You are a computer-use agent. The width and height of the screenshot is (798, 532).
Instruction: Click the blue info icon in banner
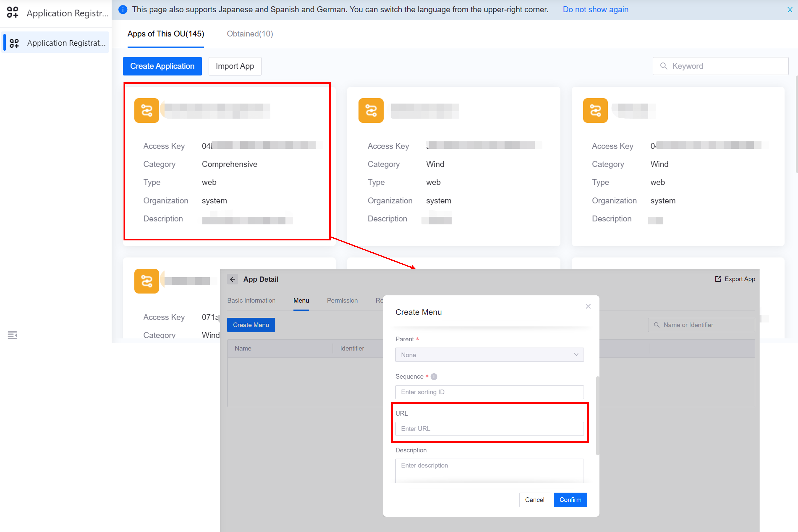(123, 9)
